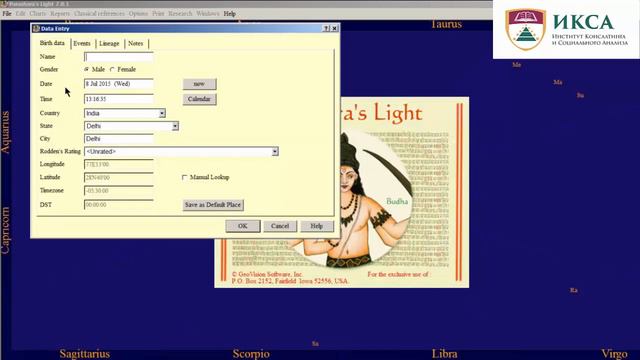The image size is (640, 360).
Task: Click the application icon in main title bar
Action: click(4, 4)
